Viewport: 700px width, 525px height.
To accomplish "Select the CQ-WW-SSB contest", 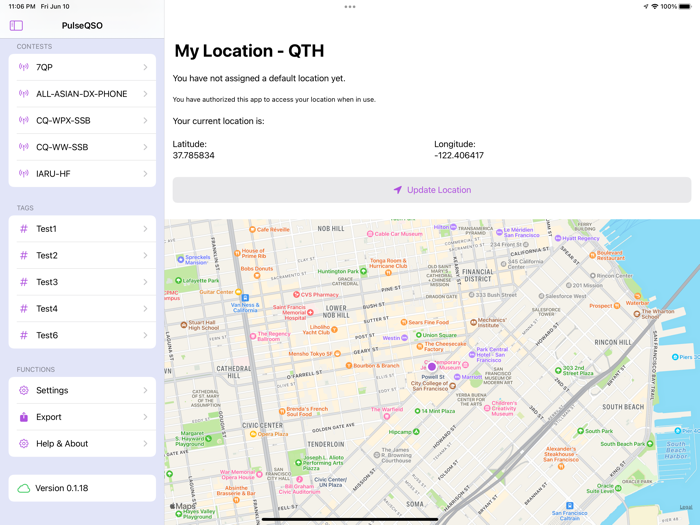I will 82,147.
